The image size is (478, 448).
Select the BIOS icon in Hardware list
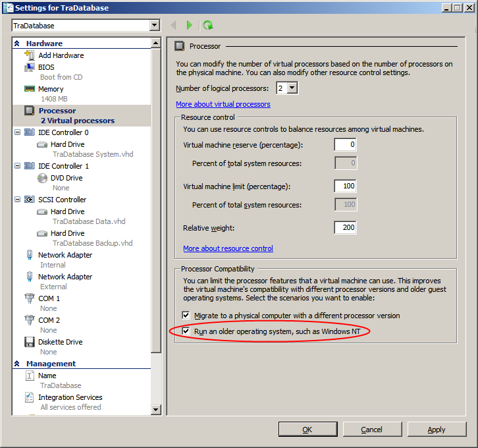click(29, 67)
